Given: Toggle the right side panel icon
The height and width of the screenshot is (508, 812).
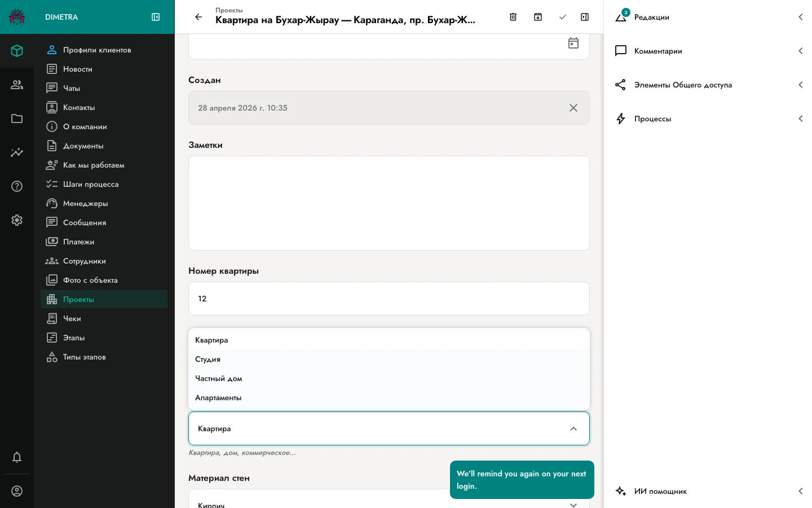Looking at the screenshot, I should (585, 17).
